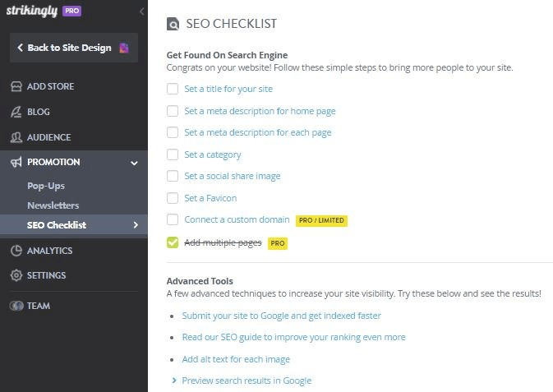Click the PRO / LIMITED badge

tap(322, 220)
